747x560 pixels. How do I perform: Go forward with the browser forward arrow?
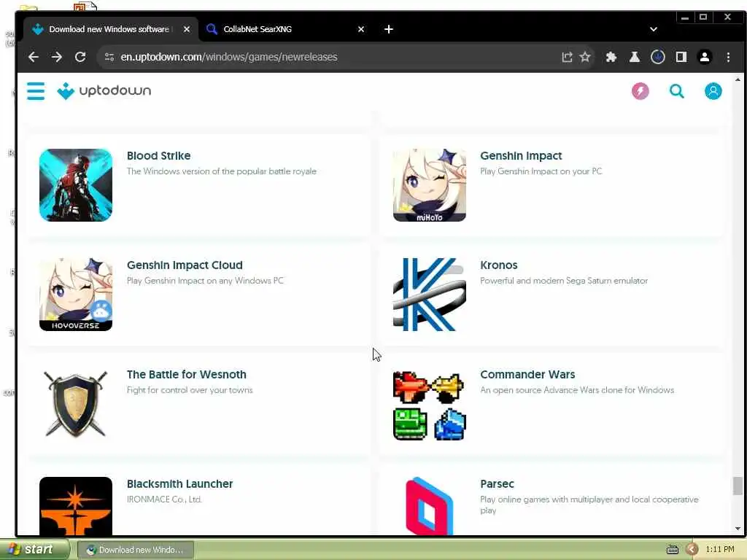(x=57, y=57)
